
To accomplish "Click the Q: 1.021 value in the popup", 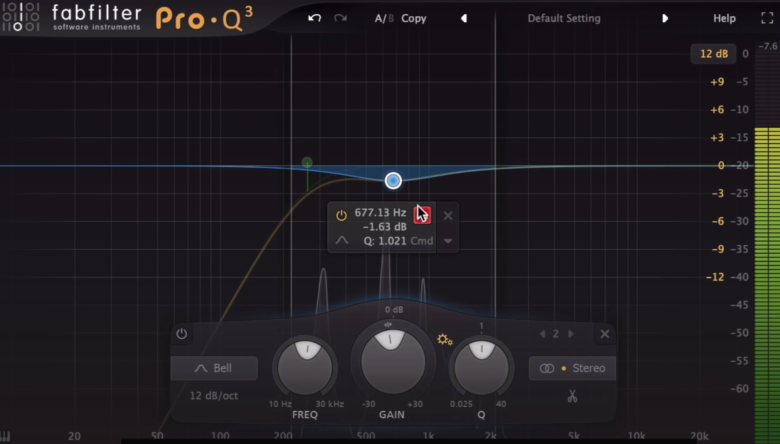I will click(385, 241).
